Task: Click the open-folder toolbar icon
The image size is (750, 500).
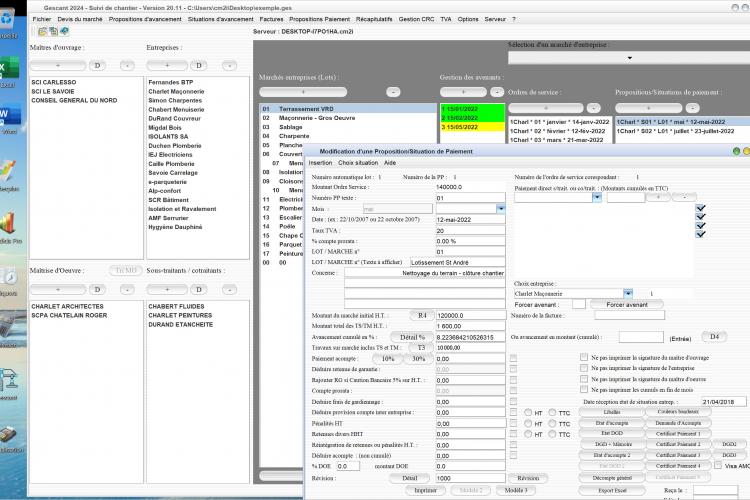Action: tap(43, 32)
